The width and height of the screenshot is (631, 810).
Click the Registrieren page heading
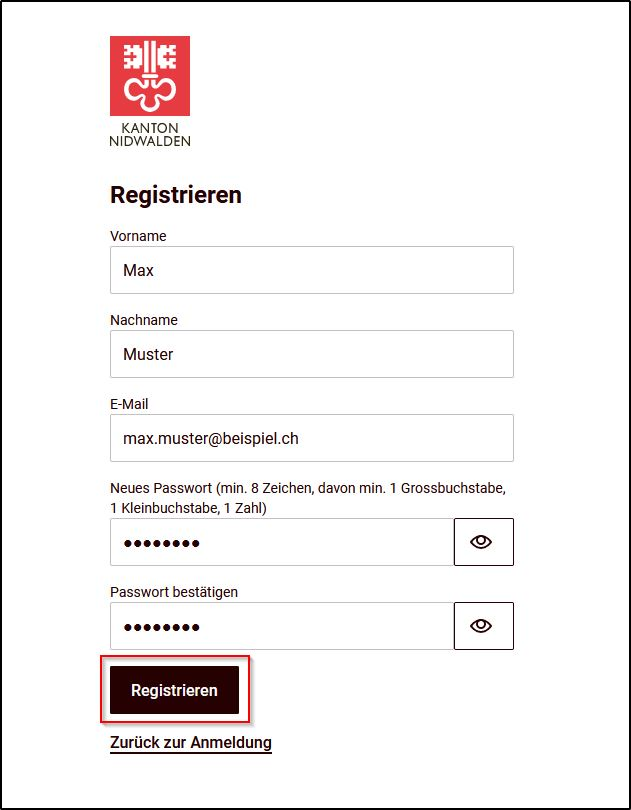[x=176, y=195]
